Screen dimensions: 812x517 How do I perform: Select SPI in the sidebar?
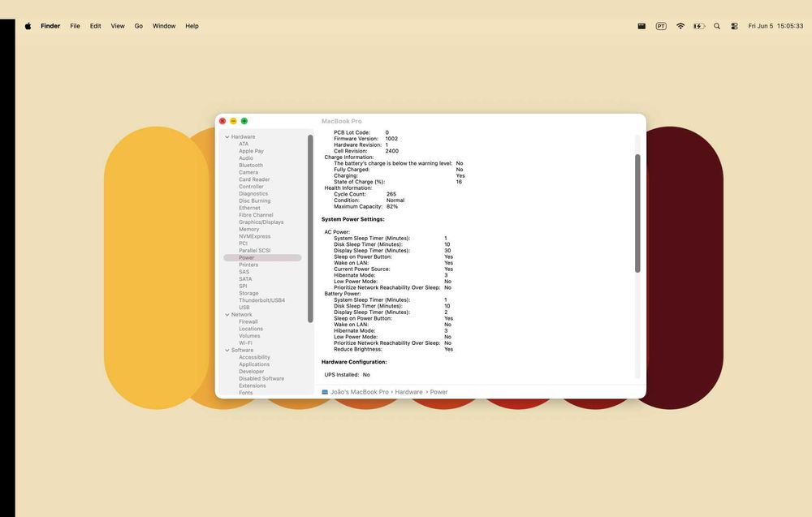(243, 287)
